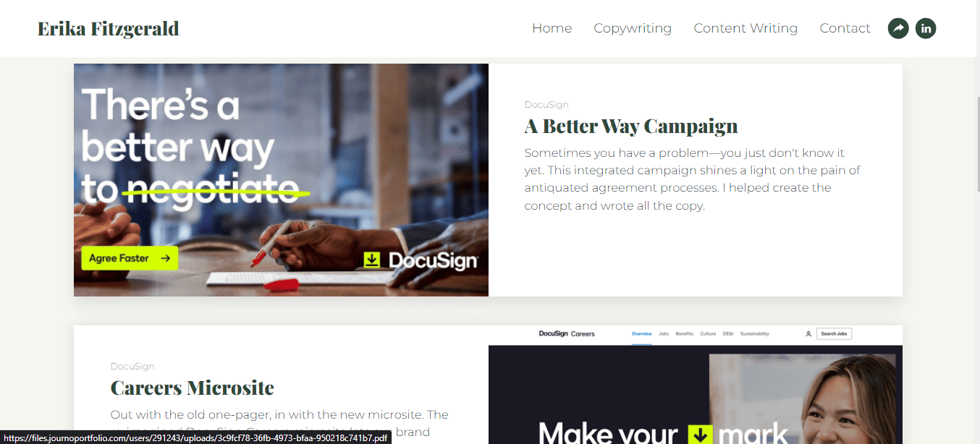Click the user profile icon in Careers screenshot
The image size is (980, 444).
808,334
